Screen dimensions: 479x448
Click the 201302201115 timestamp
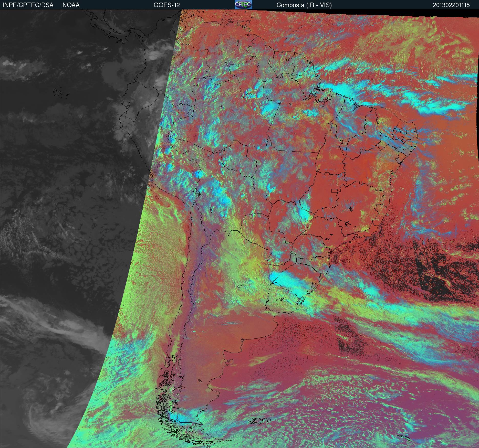(x=451, y=5)
